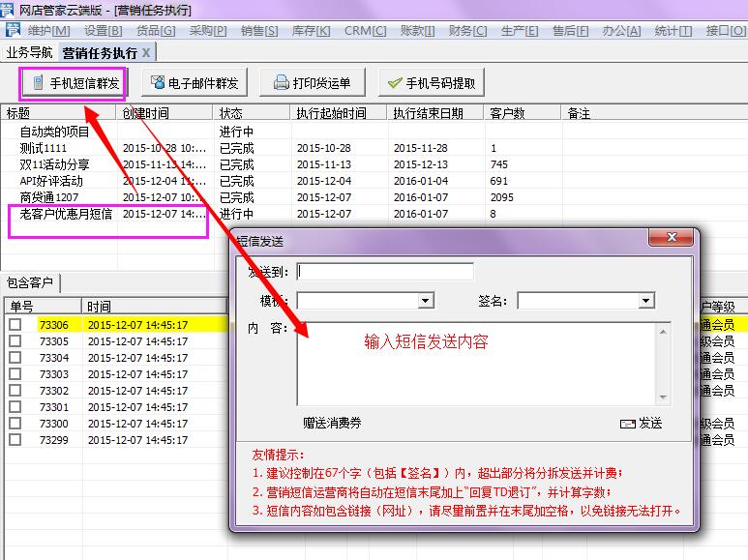
Task: Click the 赠送消费券 link in dialog
Action: [332, 423]
